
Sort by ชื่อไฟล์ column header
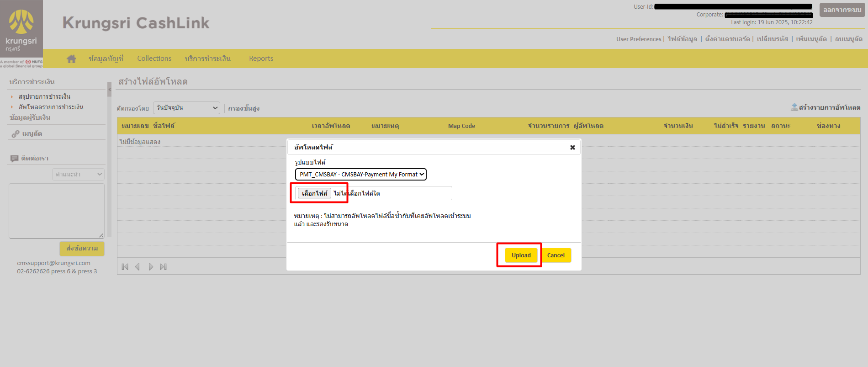point(164,126)
